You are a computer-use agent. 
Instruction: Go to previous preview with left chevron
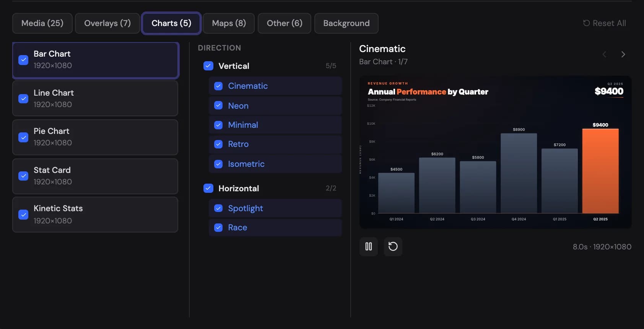pos(604,54)
